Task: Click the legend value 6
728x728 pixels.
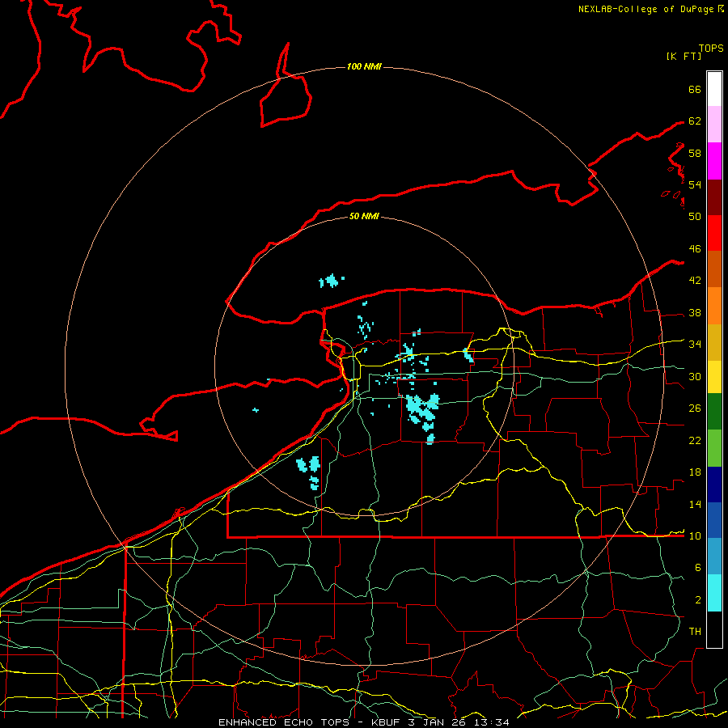Action: point(697,567)
